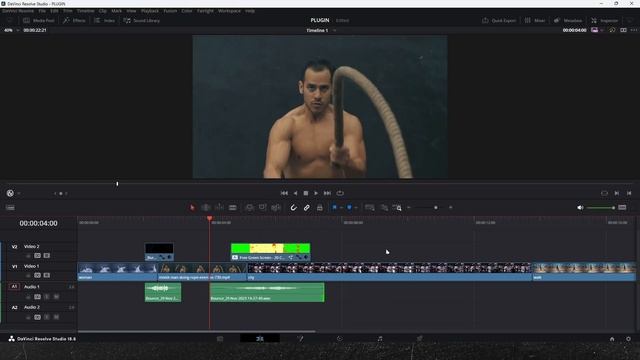Activate the Dynamic Trim Mode tool
The height and width of the screenshot is (360, 640).
click(x=219, y=208)
